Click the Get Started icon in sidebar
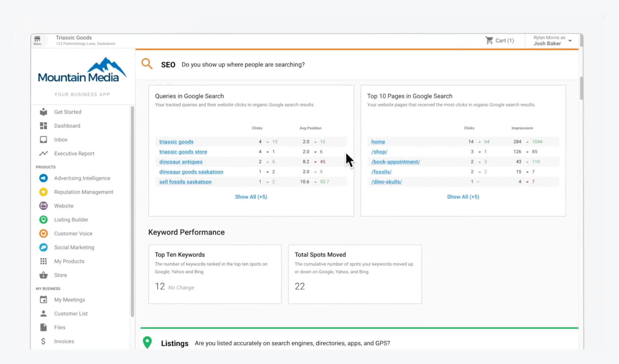 43,112
